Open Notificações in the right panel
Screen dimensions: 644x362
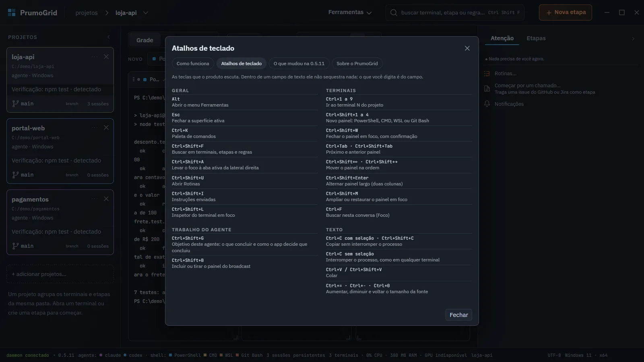[x=509, y=104]
